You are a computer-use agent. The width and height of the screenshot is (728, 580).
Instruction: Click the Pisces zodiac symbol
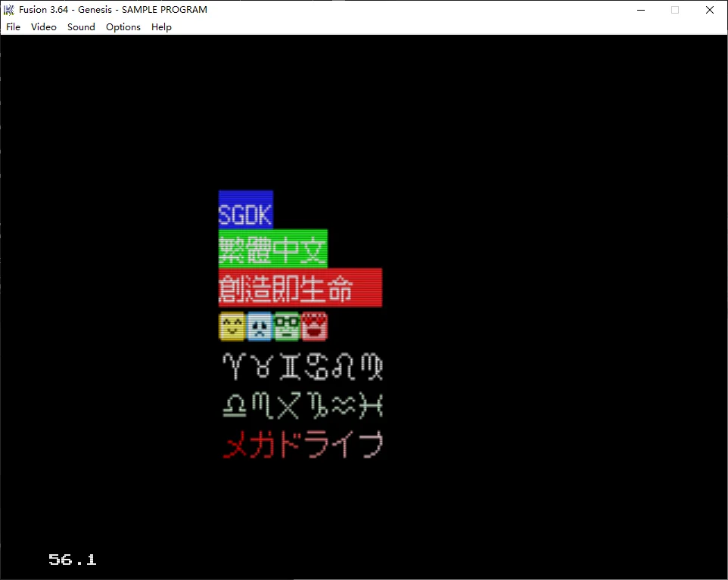click(372, 405)
